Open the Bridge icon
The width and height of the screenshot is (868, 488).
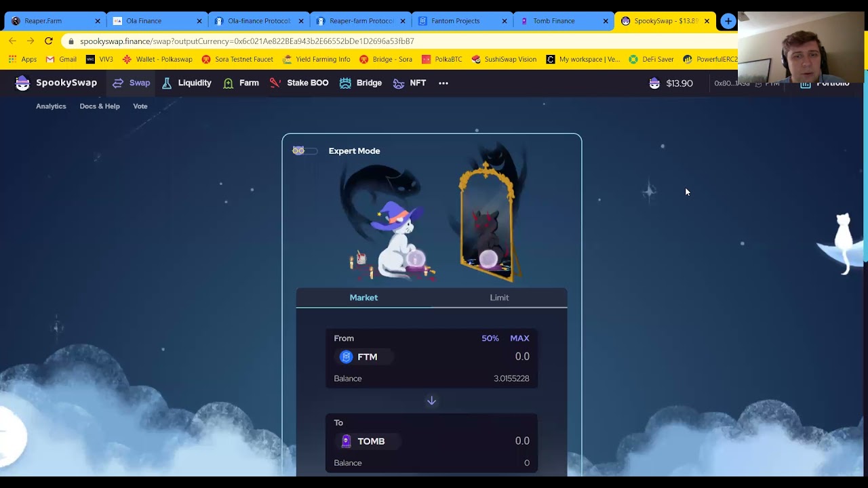point(345,83)
